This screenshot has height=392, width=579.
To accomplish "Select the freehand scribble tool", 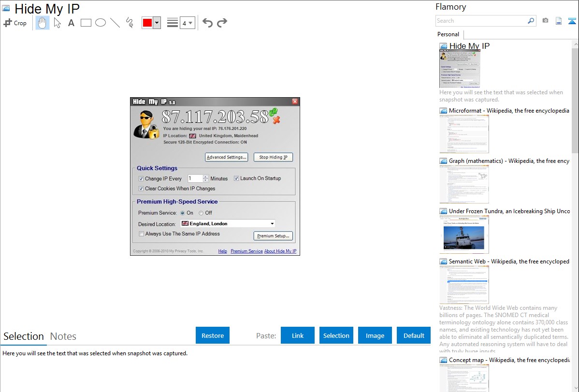I will point(130,23).
